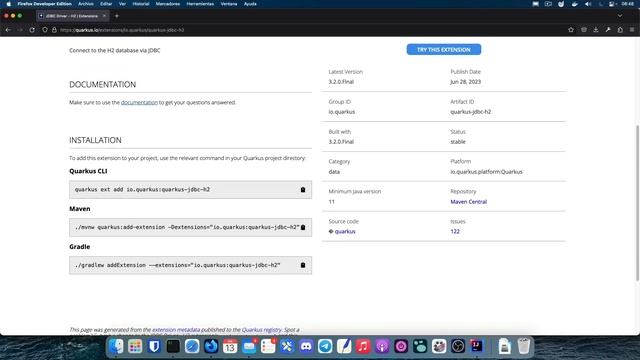Copy the Gradle addExtension command
640x360 pixels.
303,265
